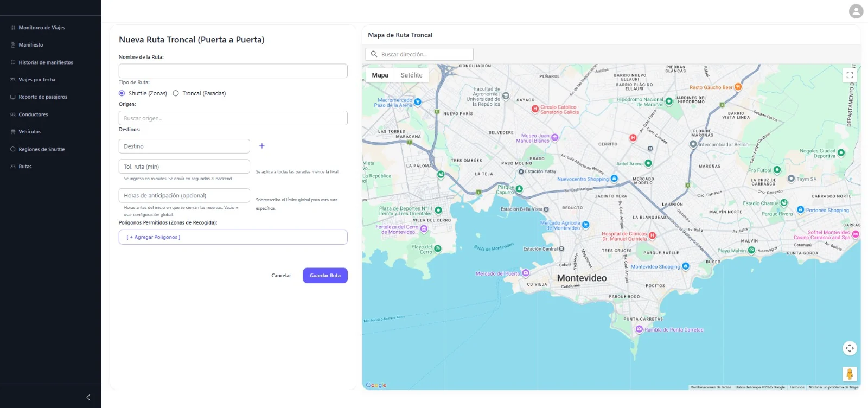868x408 pixels.
Task: Click Estación Bella Vista station marker
Action: point(546,209)
